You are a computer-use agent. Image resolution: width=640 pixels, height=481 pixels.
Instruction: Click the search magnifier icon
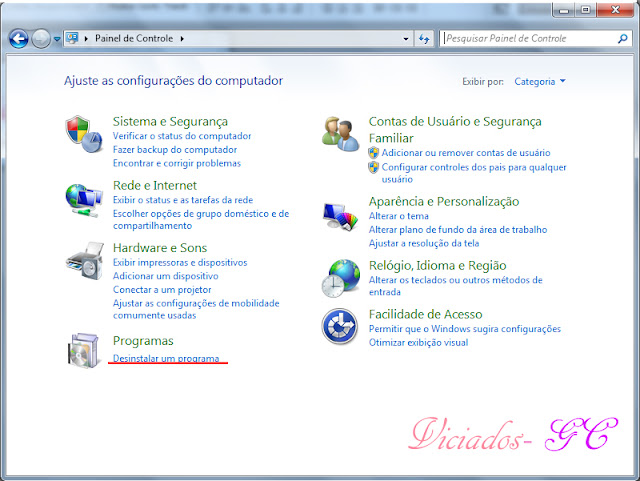coord(622,39)
